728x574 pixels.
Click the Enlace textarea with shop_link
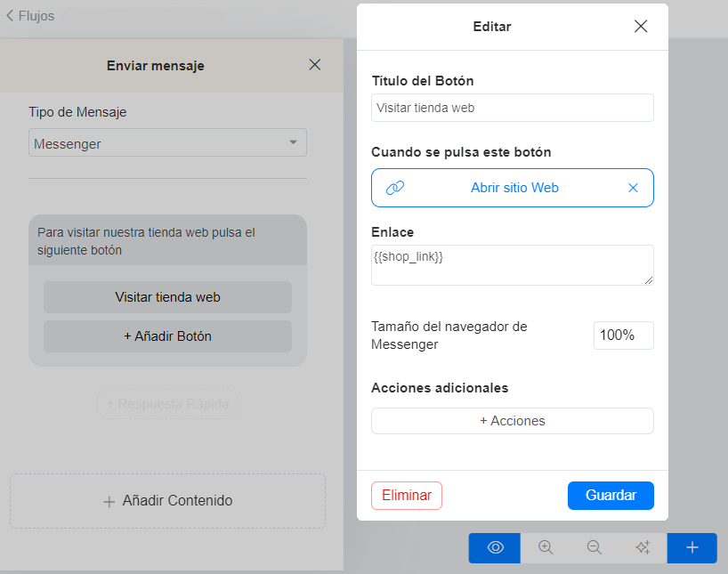[x=512, y=265]
